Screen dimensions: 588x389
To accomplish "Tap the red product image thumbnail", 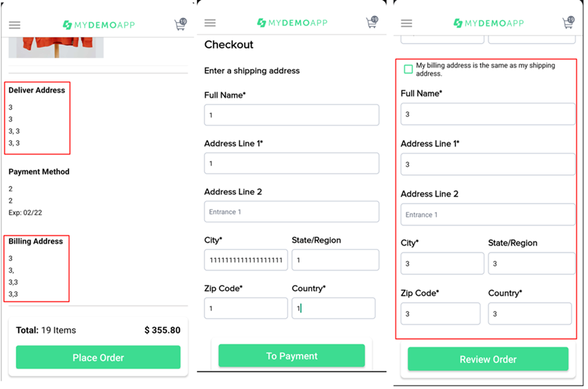I will pyautogui.click(x=56, y=47).
